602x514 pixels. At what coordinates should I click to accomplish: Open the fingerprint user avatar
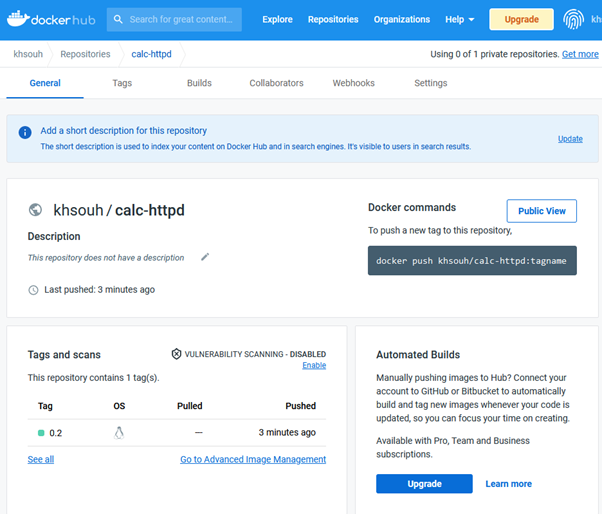pyautogui.click(x=573, y=19)
